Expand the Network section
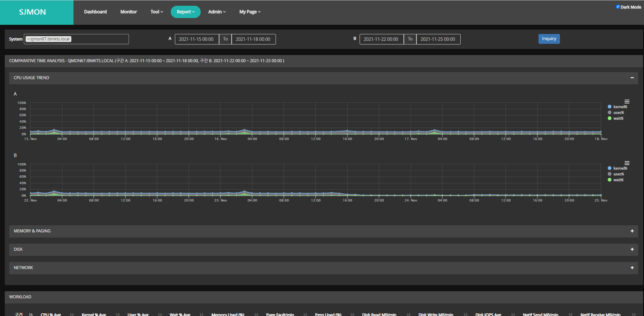This screenshot has width=644, height=316. [632, 268]
